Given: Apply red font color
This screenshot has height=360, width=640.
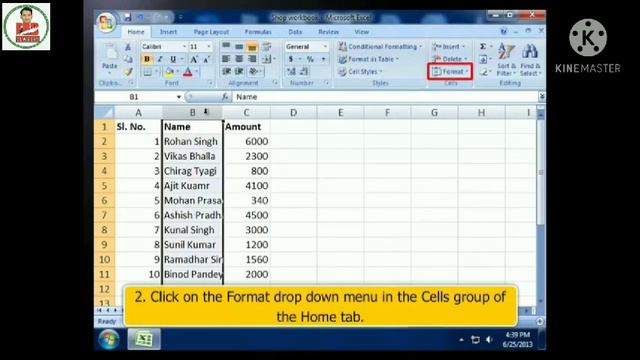Looking at the screenshot, I should coord(187,72).
